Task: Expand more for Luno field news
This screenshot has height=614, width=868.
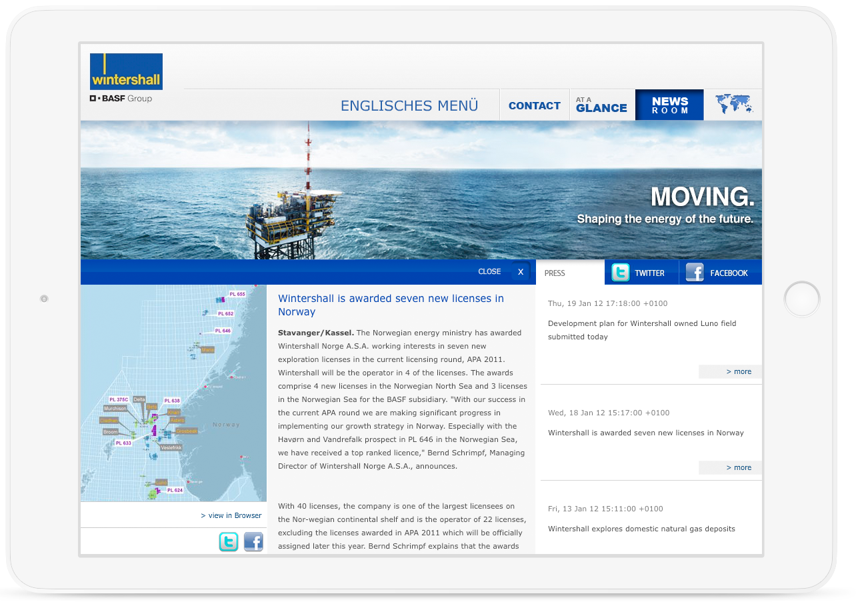Action: tap(738, 371)
